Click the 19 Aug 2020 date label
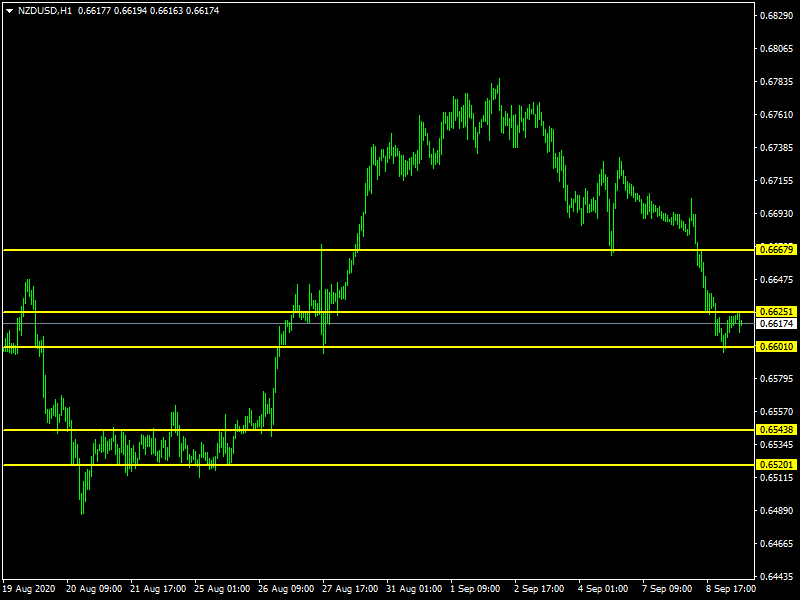This screenshot has width=800, height=600. (29, 589)
